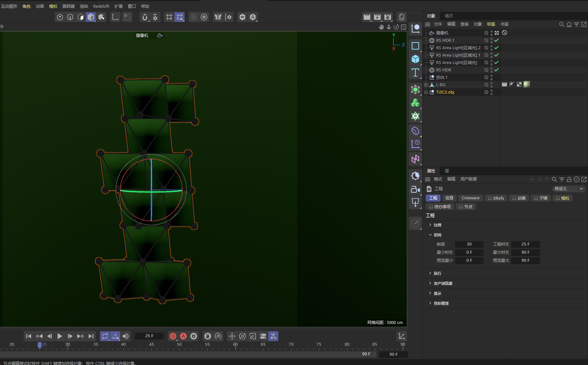
Task: Open the Camera object tool in side palette
Action: pos(415,189)
